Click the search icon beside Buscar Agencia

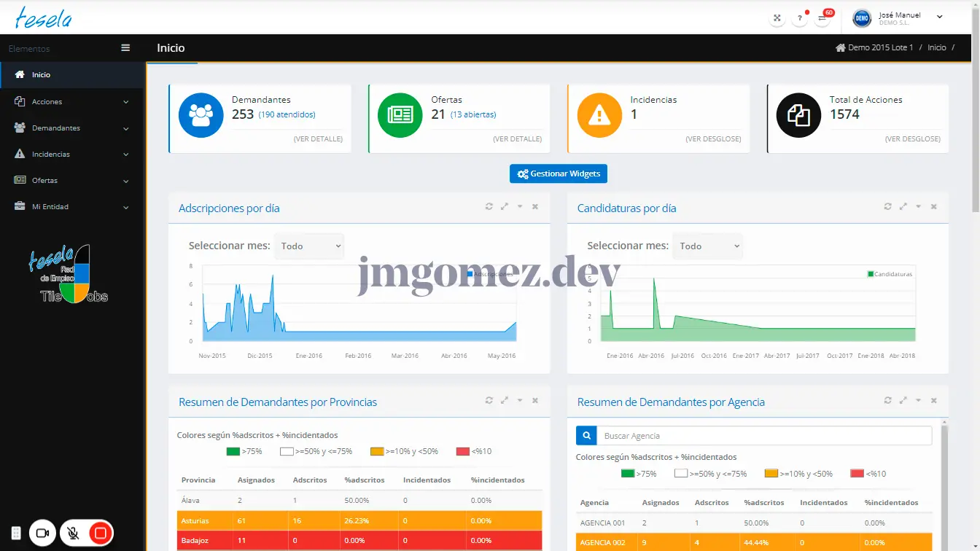click(x=586, y=436)
